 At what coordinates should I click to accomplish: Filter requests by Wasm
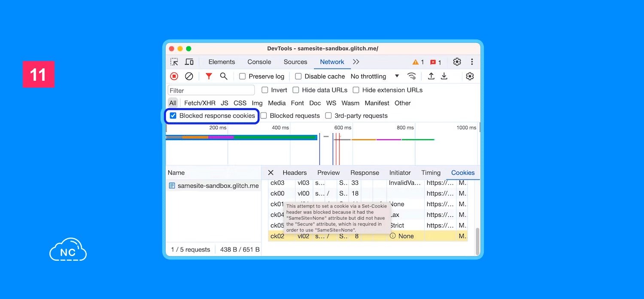coord(350,103)
